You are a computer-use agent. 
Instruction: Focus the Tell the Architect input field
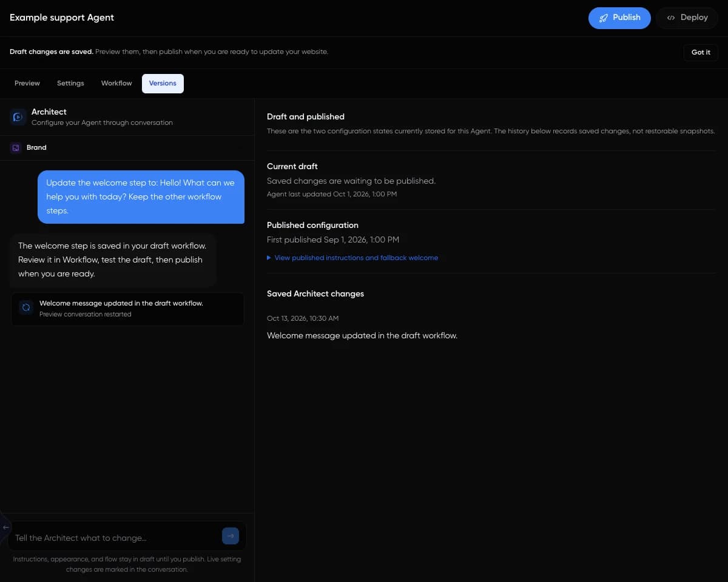(x=115, y=538)
